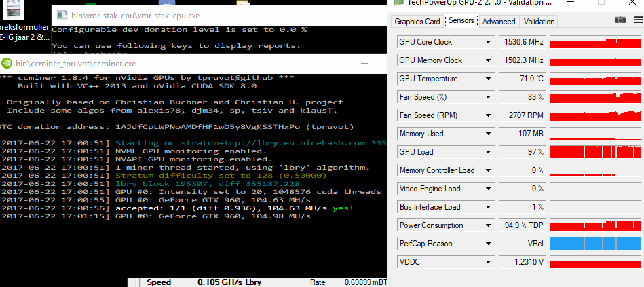Click the 107 MB memory used value
Screen dimensions: 644x287
(522, 134)
